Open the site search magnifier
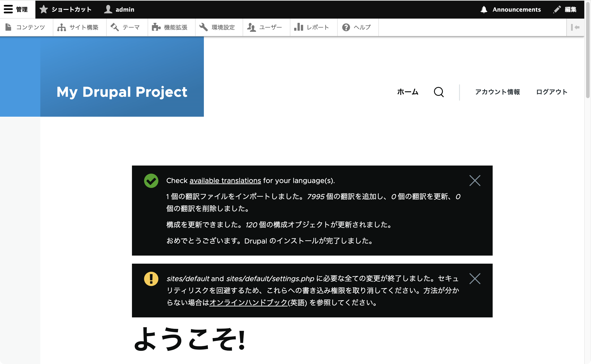This screenshot has height=364, width=591. (439, 92)
